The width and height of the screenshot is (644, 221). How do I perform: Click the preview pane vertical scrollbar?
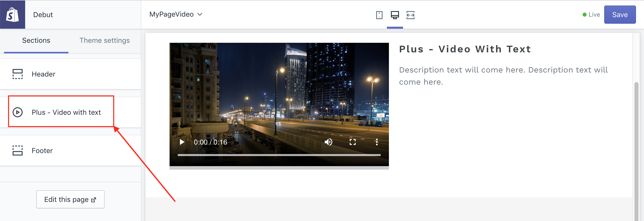click(636, 151)
